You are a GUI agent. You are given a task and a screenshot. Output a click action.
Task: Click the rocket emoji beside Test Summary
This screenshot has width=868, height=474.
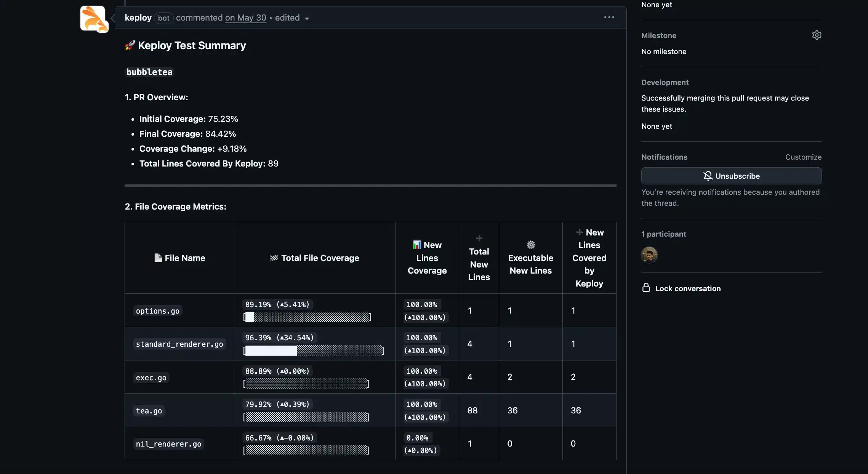(130, 45)
